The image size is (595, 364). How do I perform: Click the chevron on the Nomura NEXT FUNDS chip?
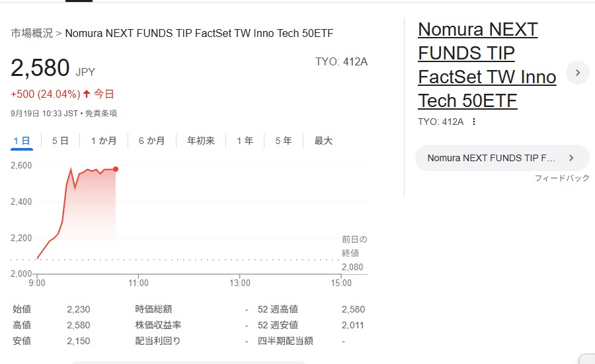tap(571, 158)
